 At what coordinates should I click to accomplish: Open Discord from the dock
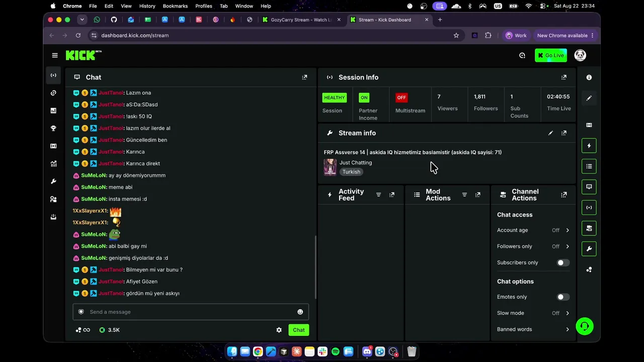[x=367, y=351]
